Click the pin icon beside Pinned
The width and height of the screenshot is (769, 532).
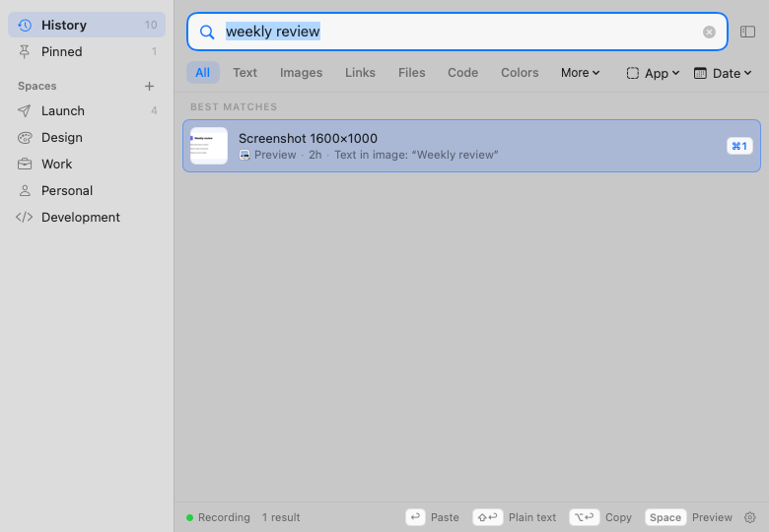[x=24, y=51]
